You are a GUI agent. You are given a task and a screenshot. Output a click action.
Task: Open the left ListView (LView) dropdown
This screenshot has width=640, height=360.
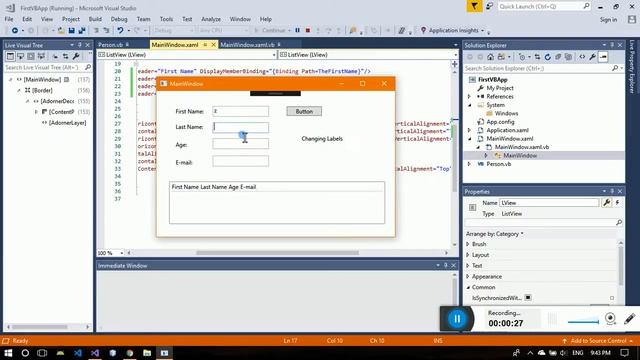pos(274,55)
